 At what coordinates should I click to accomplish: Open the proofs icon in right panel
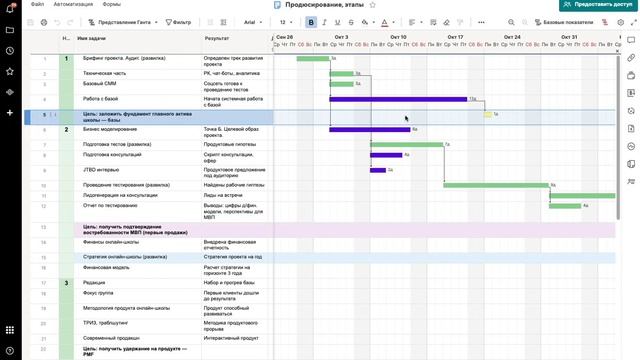pyautogui.click(x=631, y=76)
